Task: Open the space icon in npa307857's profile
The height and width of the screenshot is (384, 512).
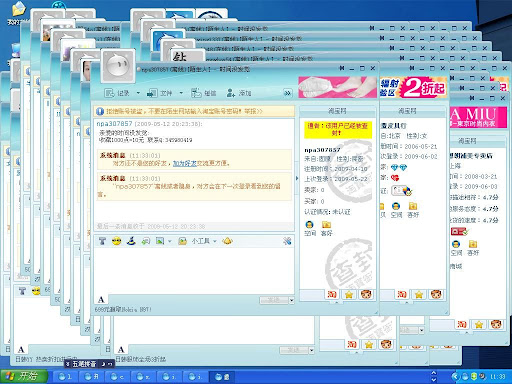Action: 310,228
